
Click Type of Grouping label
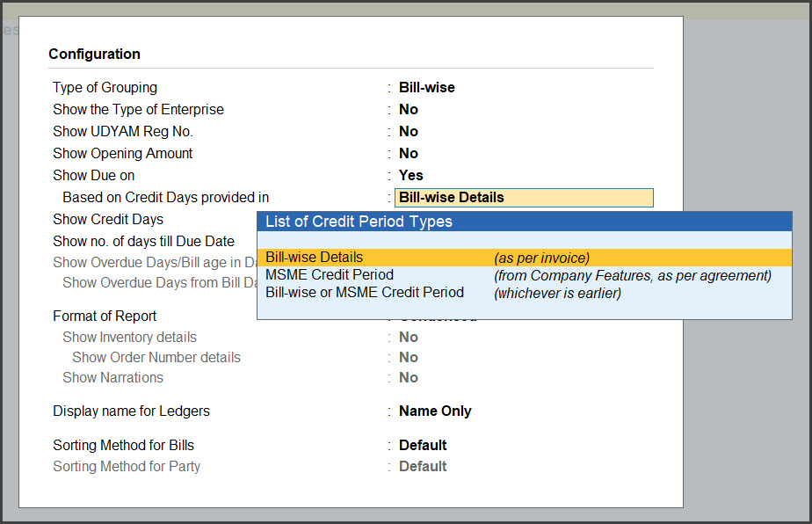[x=105, y=87]
